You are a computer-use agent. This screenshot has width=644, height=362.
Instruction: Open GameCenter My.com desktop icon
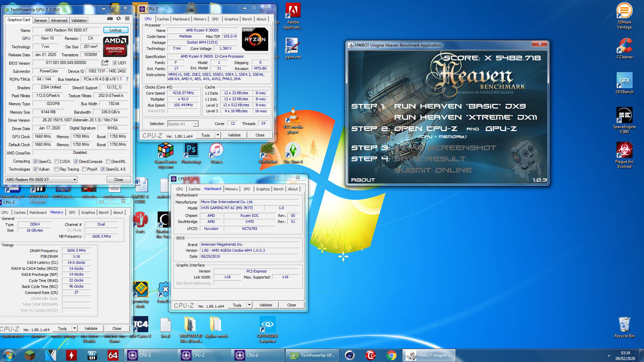[x=166, y=156]
